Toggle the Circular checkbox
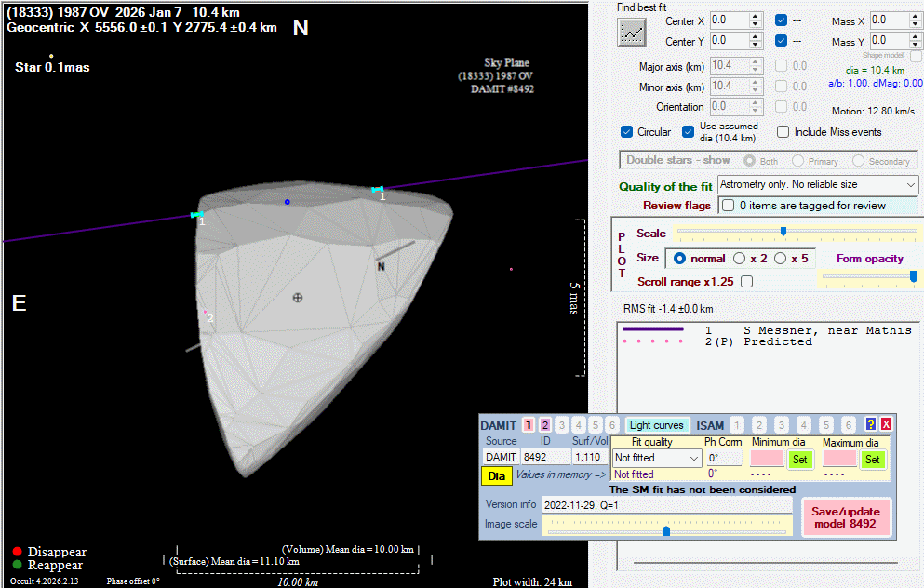Screen dimensions: 924x588 tap(627, 132)
